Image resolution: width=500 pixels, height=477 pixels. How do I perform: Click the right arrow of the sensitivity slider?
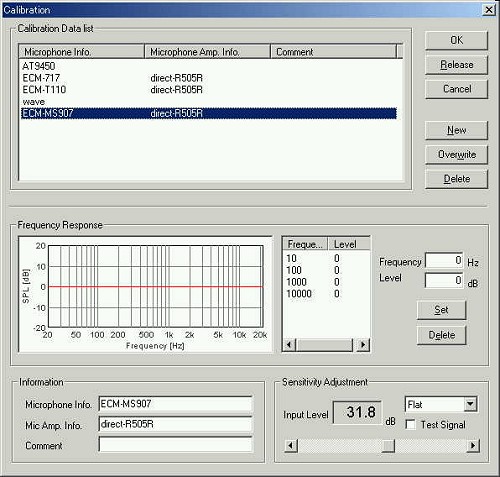pyautogui.click(x=473, y=445)
